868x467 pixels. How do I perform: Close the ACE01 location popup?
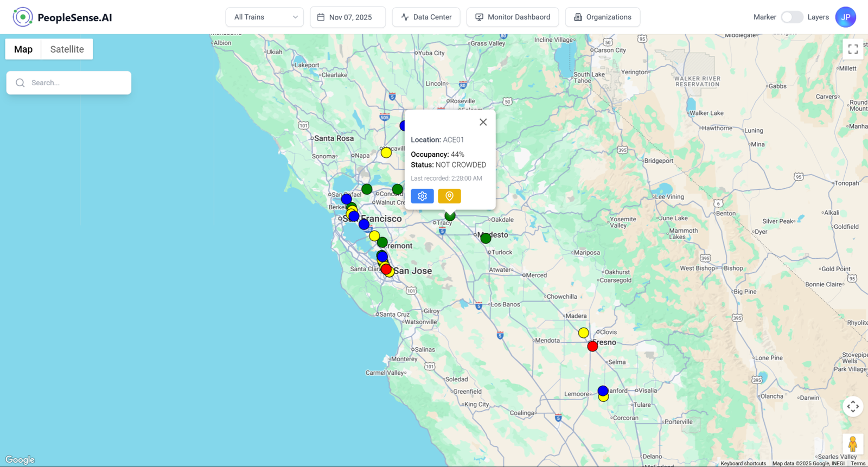483,122
